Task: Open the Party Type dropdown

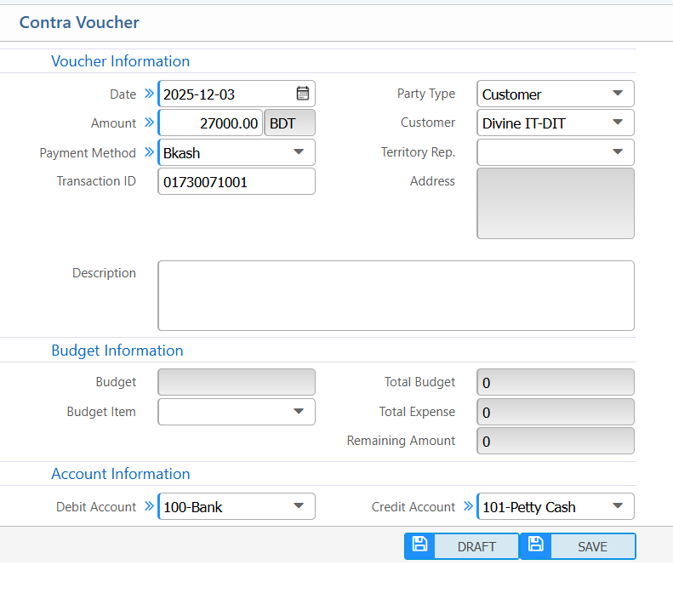Action: (x=556, y=94)
